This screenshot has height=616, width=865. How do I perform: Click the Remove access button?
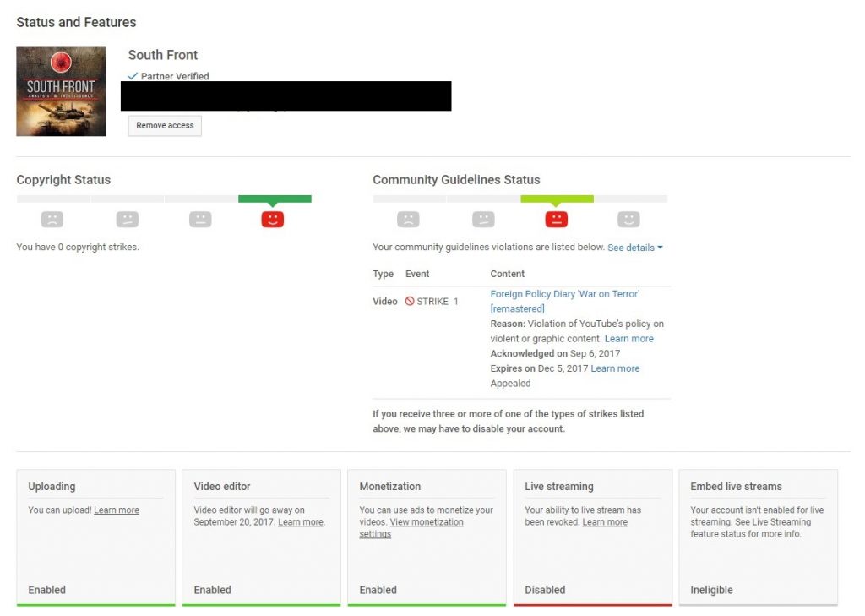[165, 125]
